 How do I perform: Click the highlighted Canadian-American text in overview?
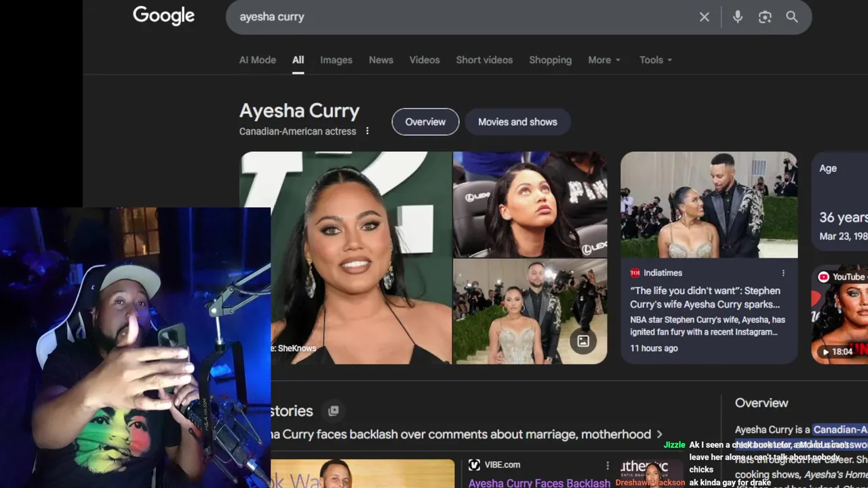pos(840,430)
